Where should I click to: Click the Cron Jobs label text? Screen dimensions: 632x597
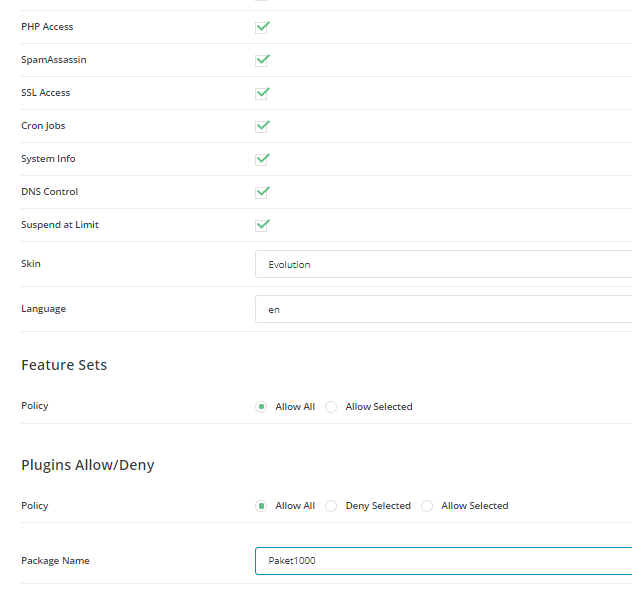tap(43, 126)
